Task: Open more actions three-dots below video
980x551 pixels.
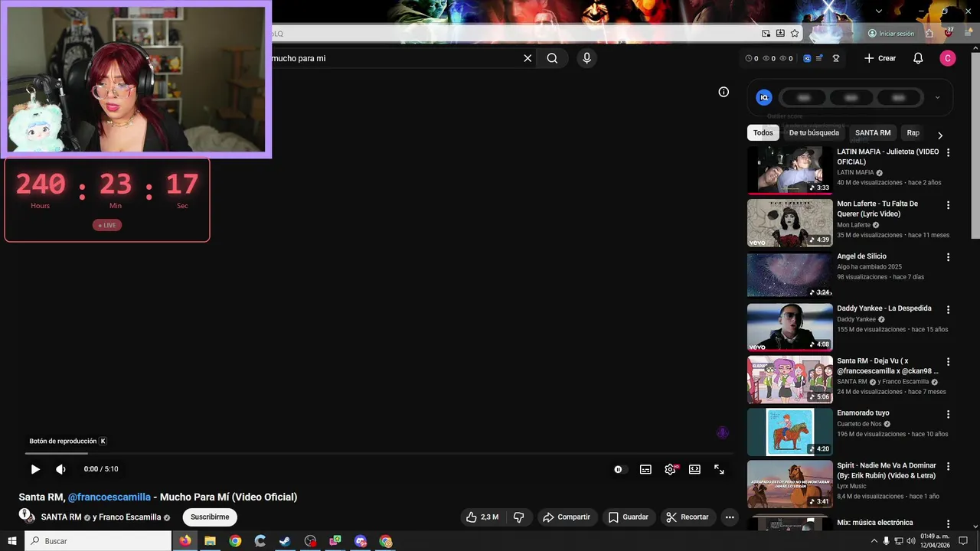Action: click(730, 517)
